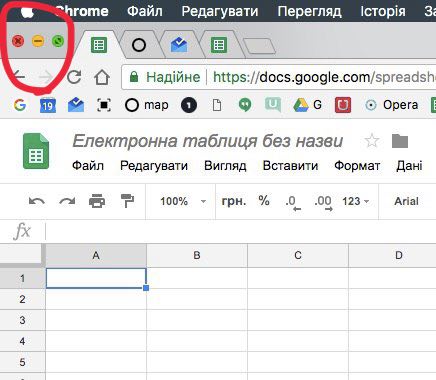
Task: Open the Вставити menu
Action: [290, 166]
